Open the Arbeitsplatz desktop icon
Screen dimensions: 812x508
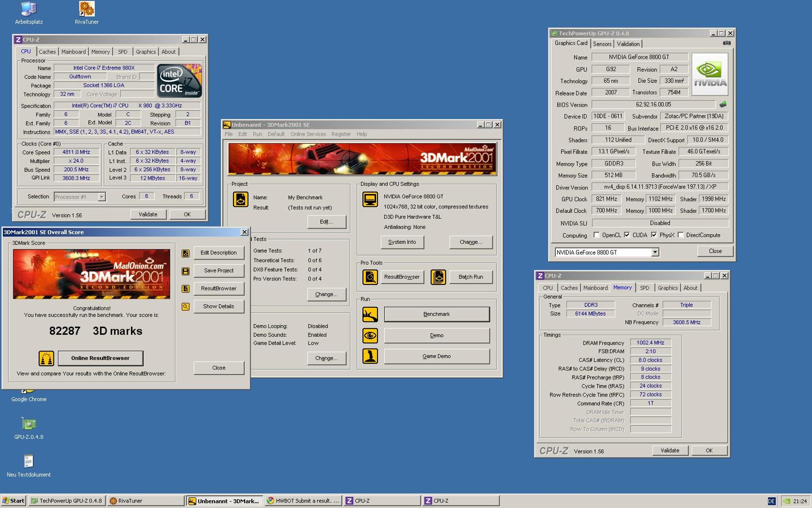click(28, 13)
